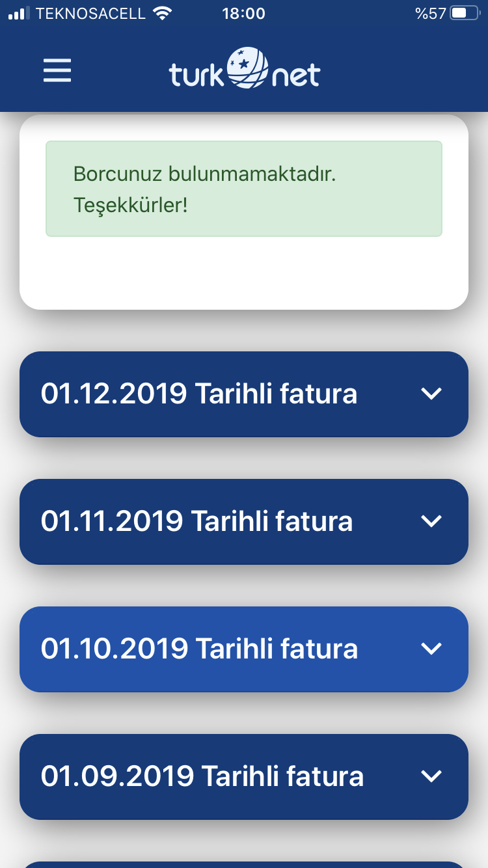488x868 pixels.
Task: Tap the TEKNOSACELL carrier label
Action: pyautogui.click(x=91, y=13)
